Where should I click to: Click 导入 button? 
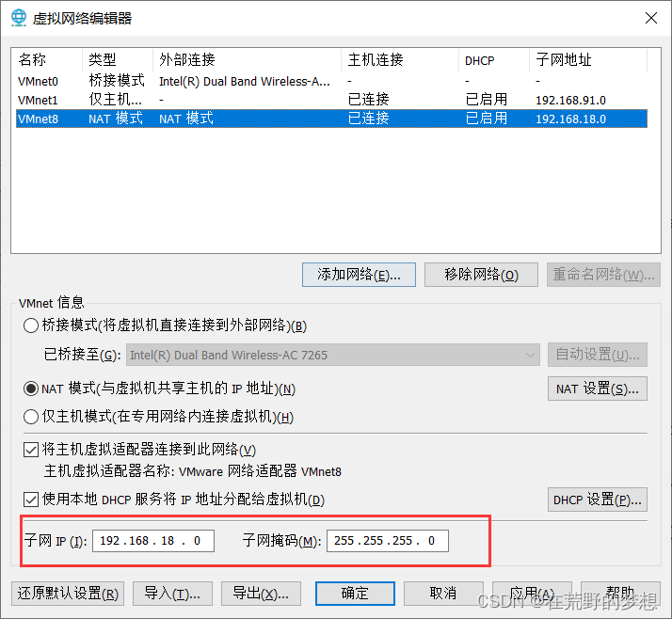point(173,594)
